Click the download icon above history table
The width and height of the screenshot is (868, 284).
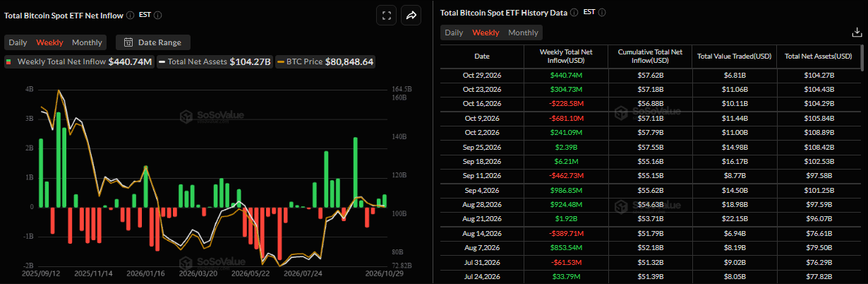(857, 32)
